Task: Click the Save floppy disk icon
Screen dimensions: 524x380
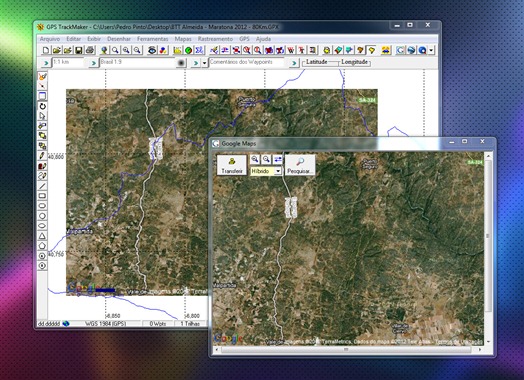Action: point(79,50)
